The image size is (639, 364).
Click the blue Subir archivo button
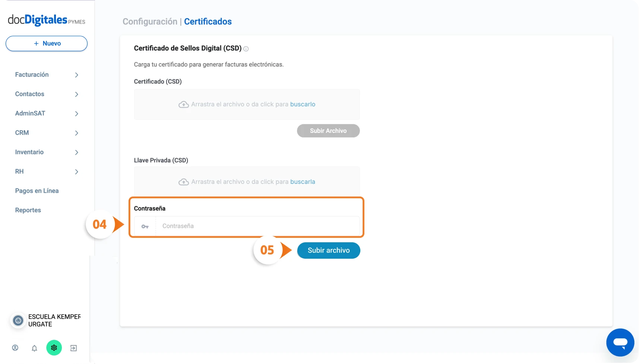pyautogui.click(x=329, y=250)
